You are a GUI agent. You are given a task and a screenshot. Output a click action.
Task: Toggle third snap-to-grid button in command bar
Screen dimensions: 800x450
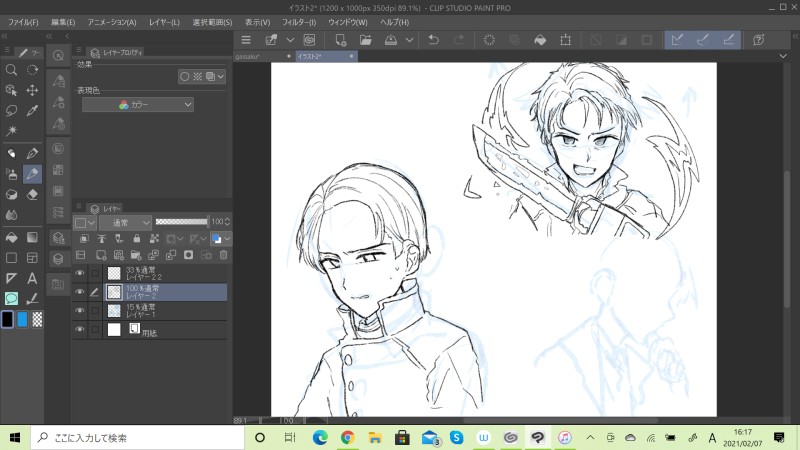[x=729, y=40]
